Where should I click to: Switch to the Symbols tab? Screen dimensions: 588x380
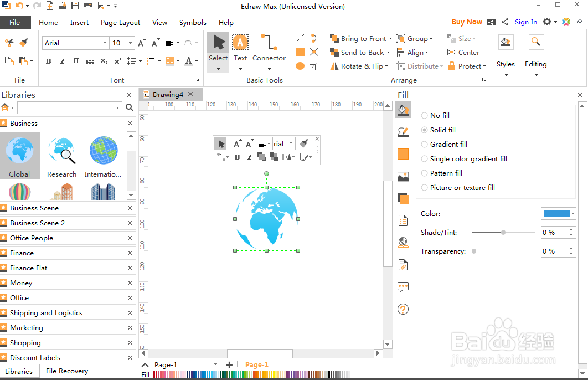[x=193, y=23]
